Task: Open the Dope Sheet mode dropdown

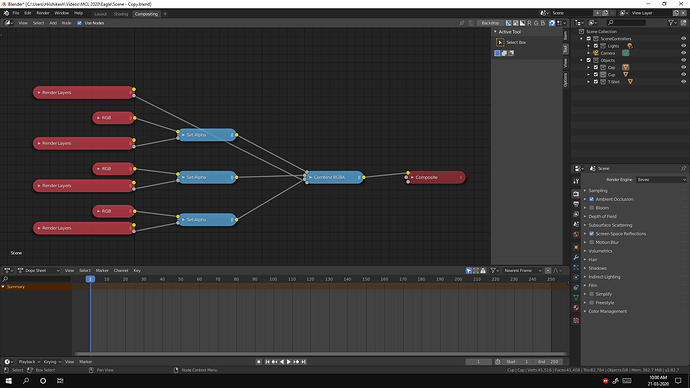Action: (x=38, y=271)
